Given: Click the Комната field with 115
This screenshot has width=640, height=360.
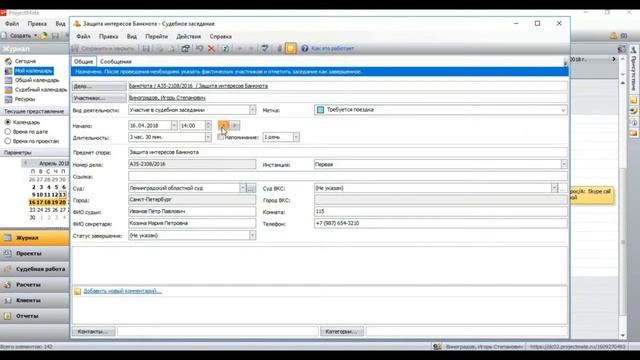Looking at the screenshot, I should [441, 212].
